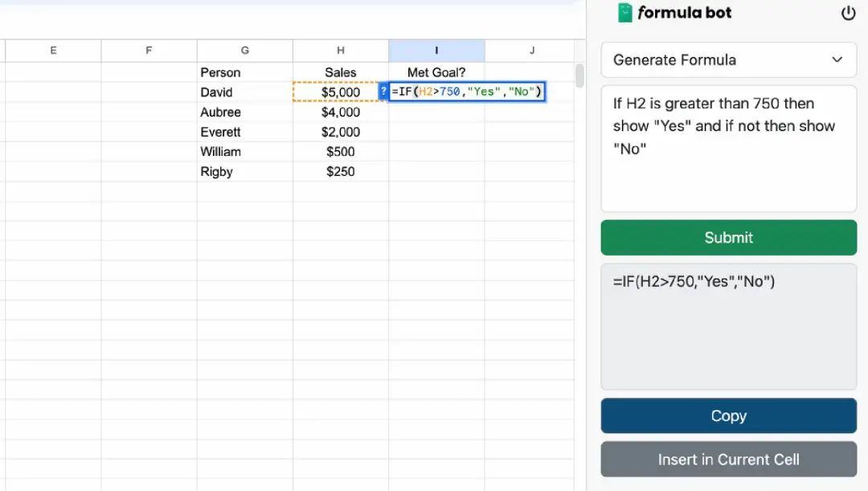
Task: Click the blue question mark formula help badge
Action: pyautogui.click(x=383, y=92)
